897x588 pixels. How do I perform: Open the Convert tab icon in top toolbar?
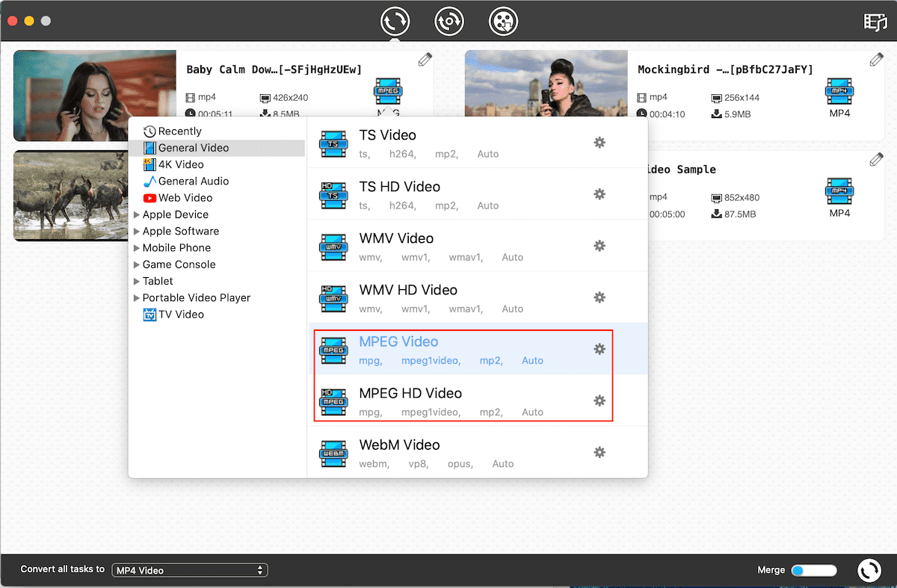tap(393, 21)
